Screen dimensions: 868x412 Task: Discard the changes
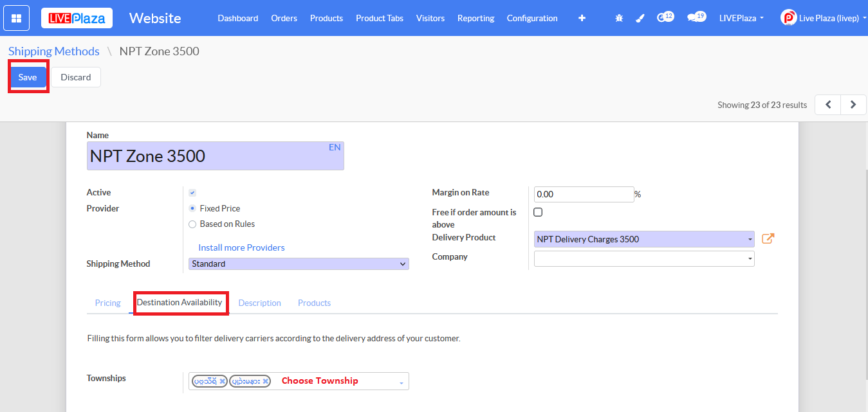76,77
